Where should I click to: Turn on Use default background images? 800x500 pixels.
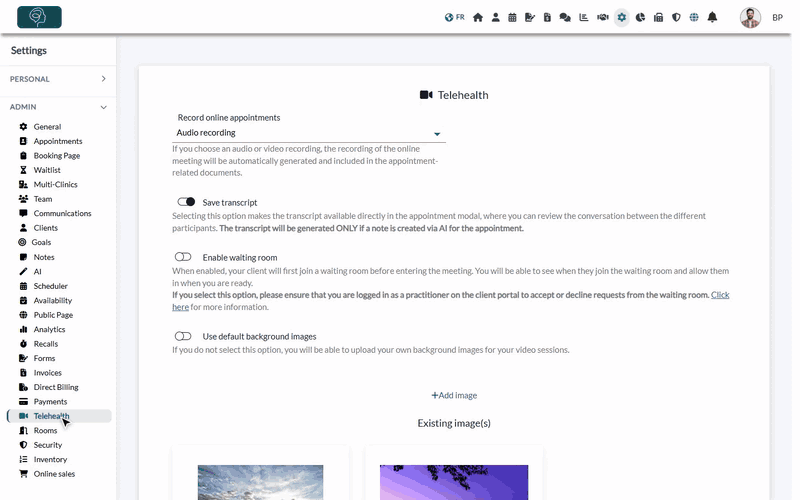pos(183,336)
